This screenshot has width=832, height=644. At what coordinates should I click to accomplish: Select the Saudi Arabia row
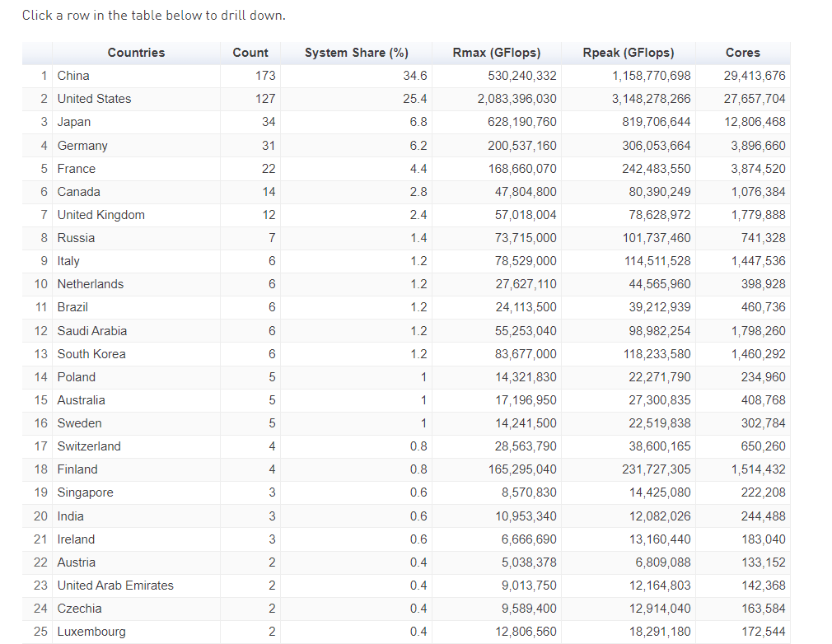click(91, 331)
